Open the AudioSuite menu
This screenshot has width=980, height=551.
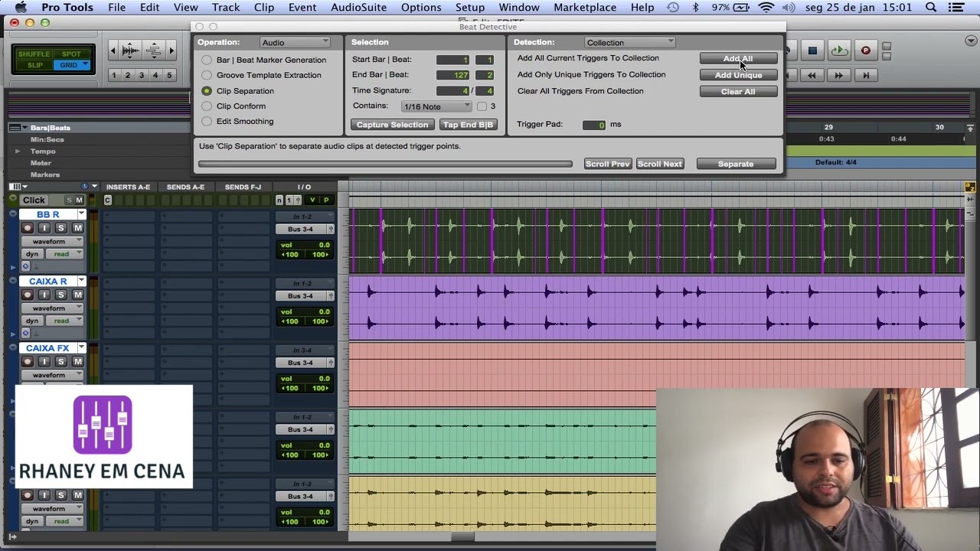pos(359,8)
